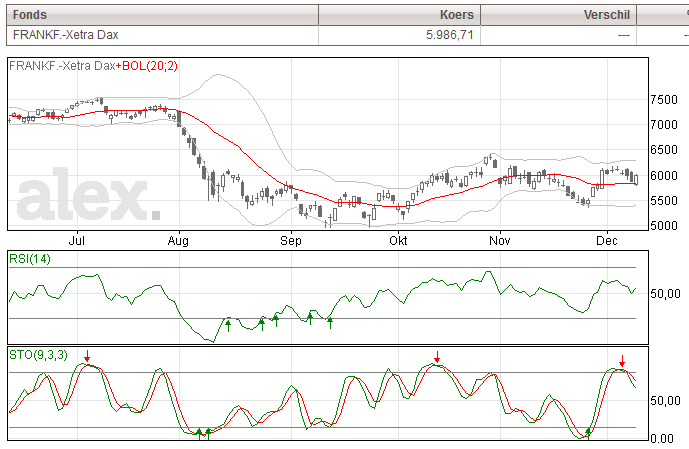The height and width of the screenshot is (449, 689).
Task: Click the Jul month label on axis
Action: point(77,240)
